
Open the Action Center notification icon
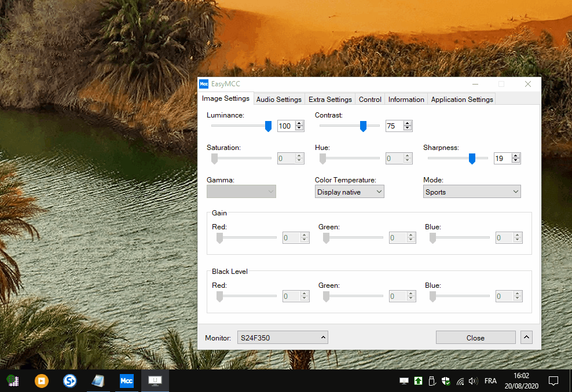(x=553, y=381)
